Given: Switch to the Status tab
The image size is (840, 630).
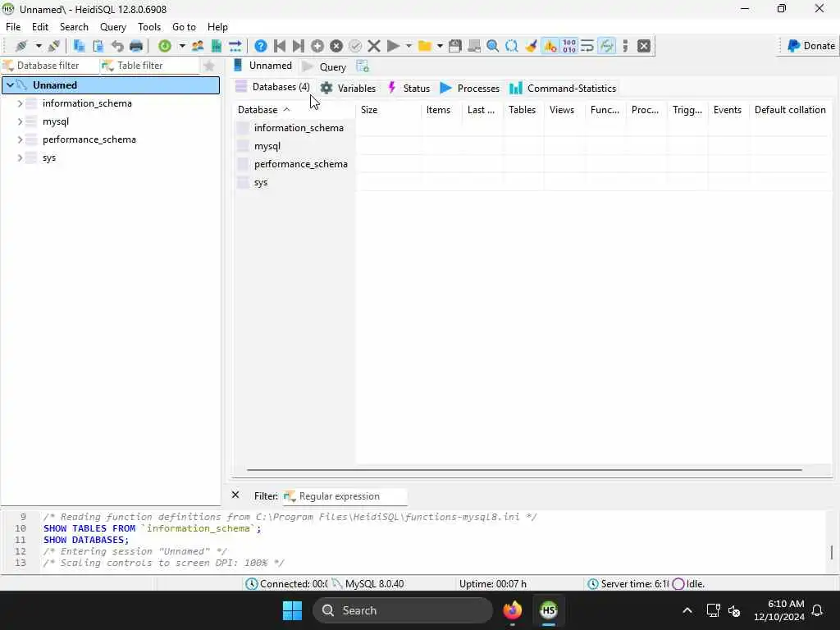Looking at the screenshot, I should tap(409, 89).
